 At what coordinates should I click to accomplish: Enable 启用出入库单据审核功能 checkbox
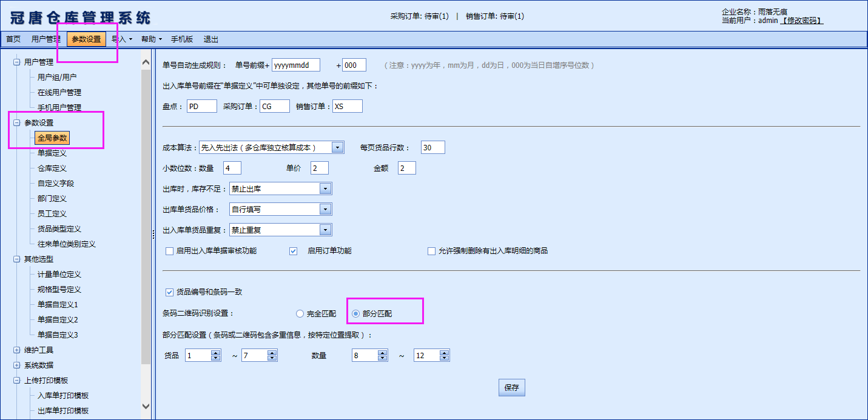[170, 251]
